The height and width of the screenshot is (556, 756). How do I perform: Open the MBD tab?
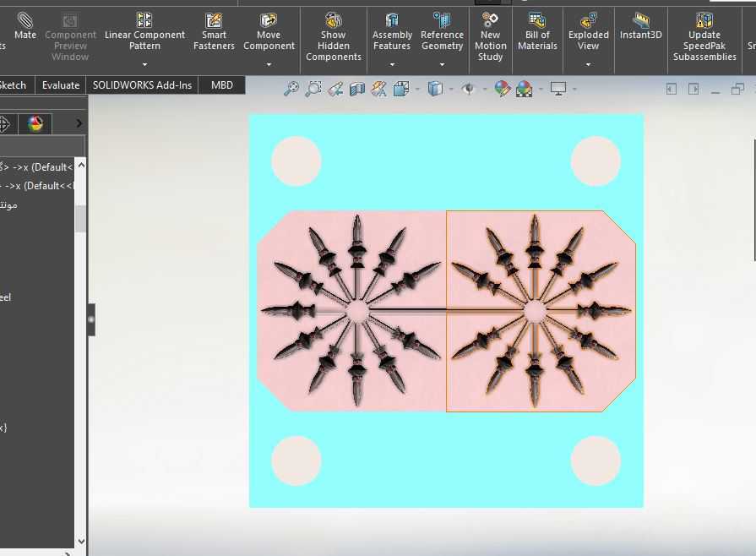coord(222,85)
